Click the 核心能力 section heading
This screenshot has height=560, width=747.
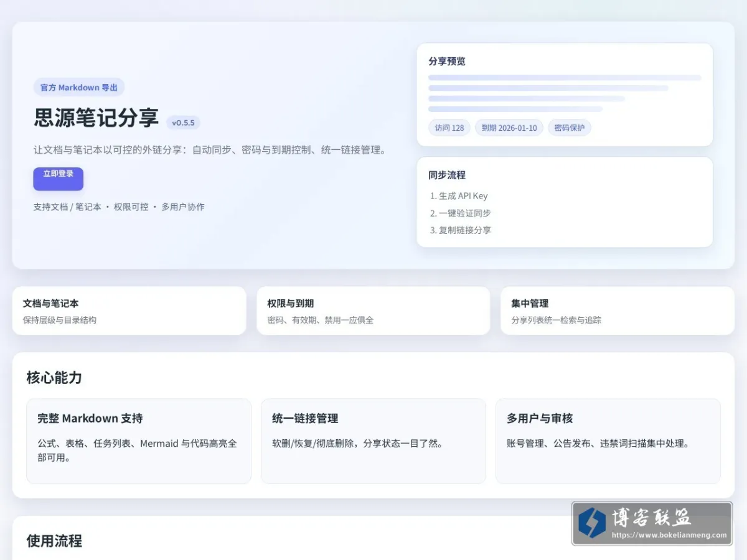[x=54, y=378]
